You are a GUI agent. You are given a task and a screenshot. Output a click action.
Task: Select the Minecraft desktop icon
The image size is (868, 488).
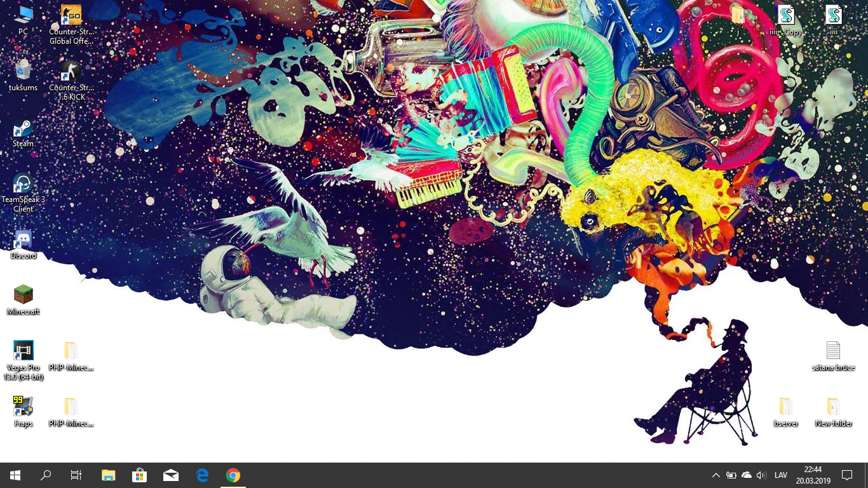24,300
